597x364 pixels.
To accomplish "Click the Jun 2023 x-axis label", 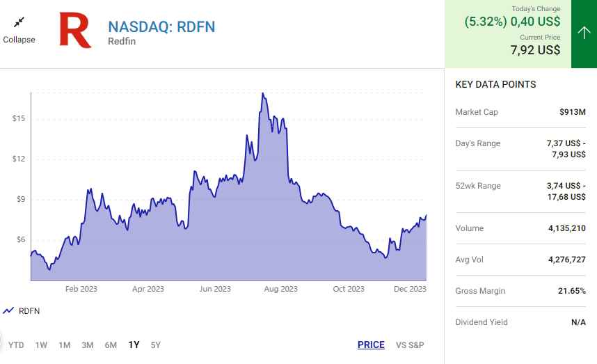I will point(215,289).
